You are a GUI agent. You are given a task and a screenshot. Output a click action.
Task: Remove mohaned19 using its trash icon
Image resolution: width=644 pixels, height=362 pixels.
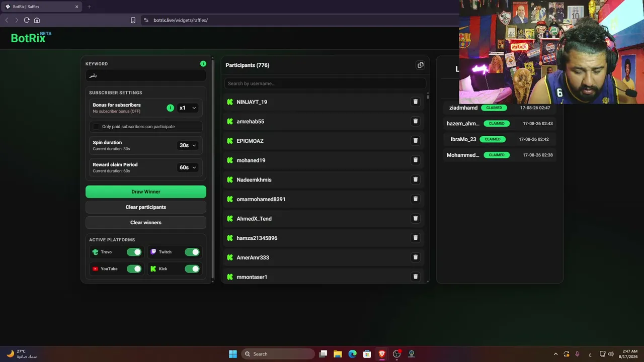tap(416, 160)
